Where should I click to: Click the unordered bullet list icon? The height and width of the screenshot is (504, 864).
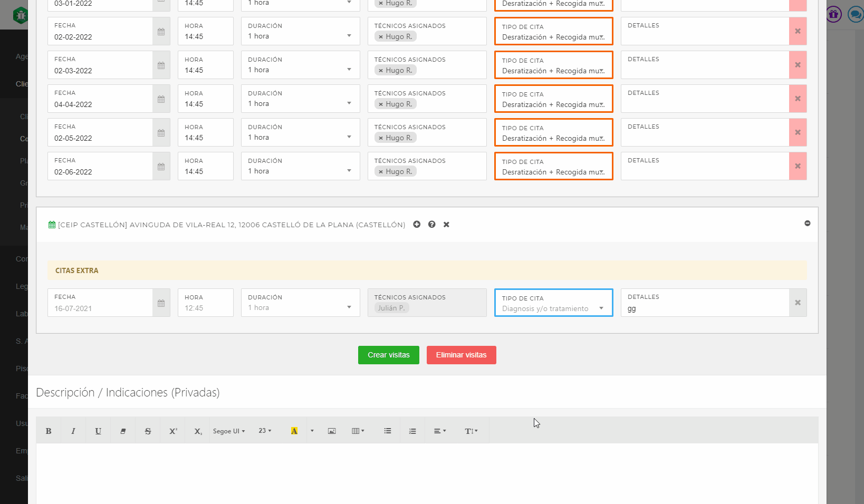click(388, 431)
